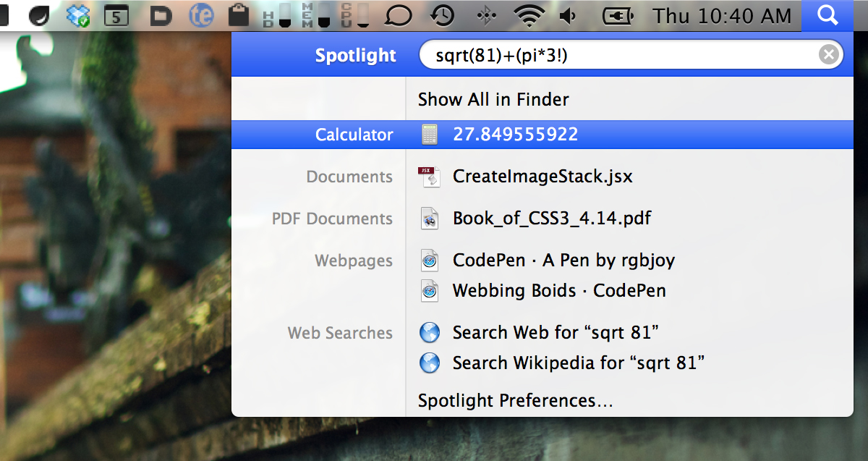Click the Thu 10:40 AM clock
This screenshot has height=461, width=868.
click(723, 15)
